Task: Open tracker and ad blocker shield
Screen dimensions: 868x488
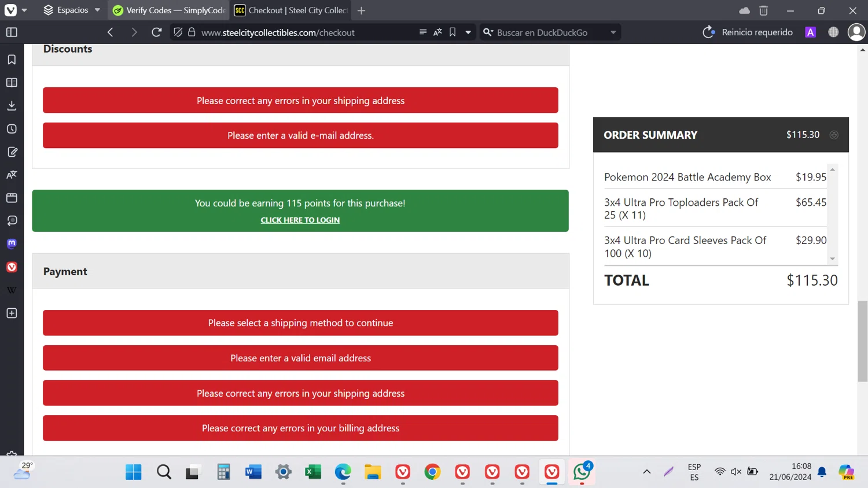Action: [178, 32]
